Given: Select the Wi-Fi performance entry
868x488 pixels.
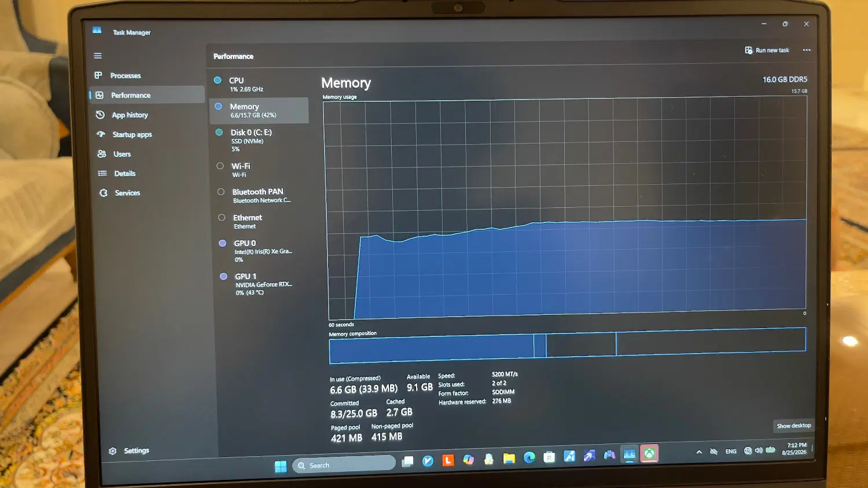Looking at the screenshot, I should point(260,170).
